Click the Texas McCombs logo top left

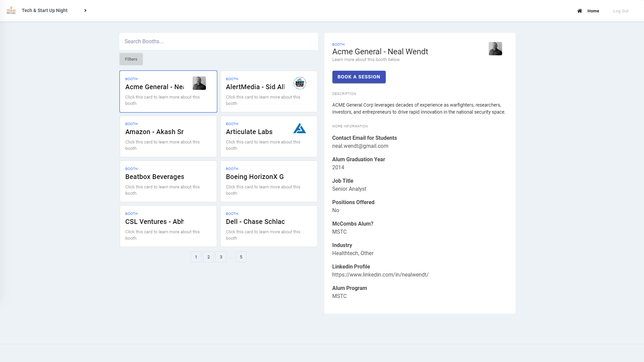[x=11, y=11]
